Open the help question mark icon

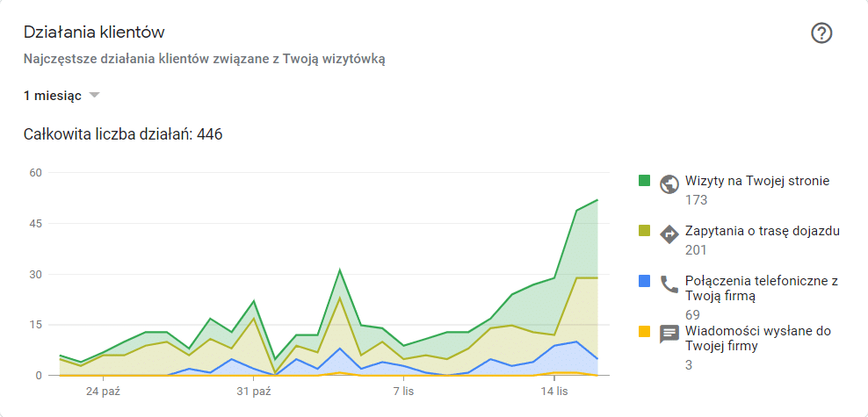[821, 33]
